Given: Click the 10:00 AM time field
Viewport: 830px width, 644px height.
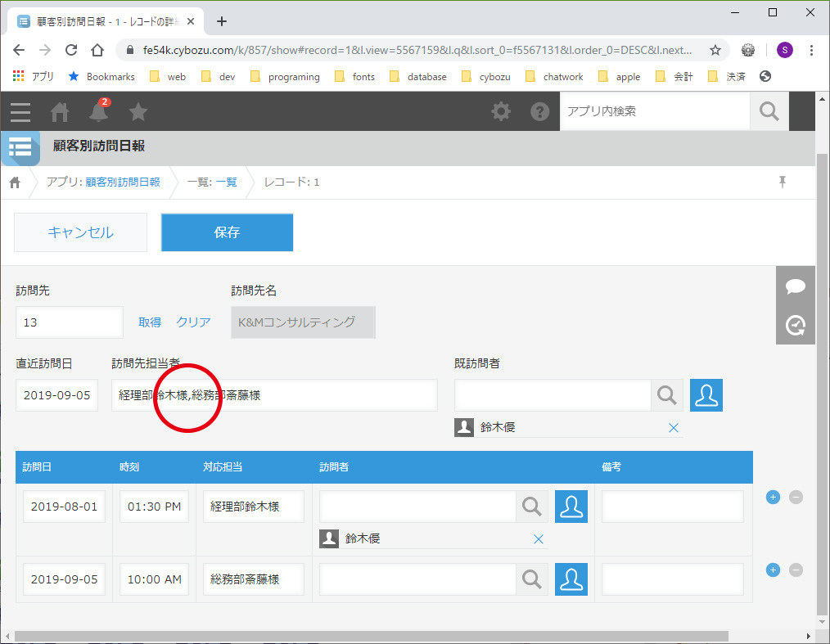Looking at the screenshot, I should pos(154,579).
